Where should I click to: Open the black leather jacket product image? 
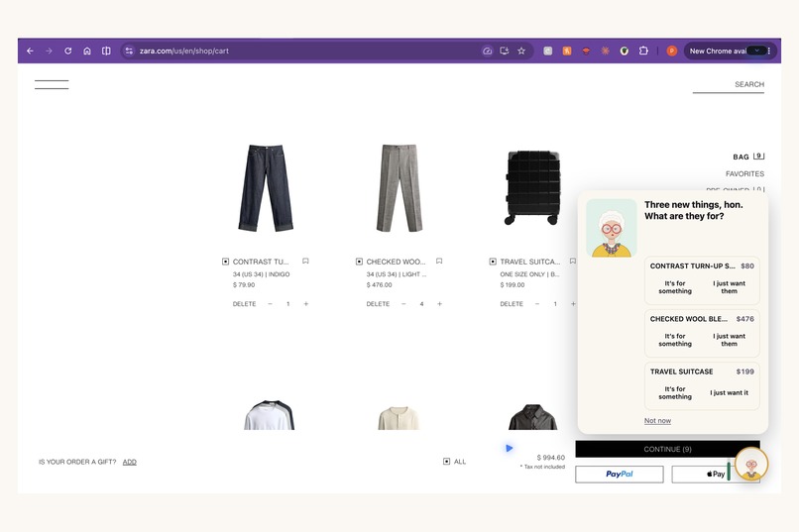click(x=533, y=417)
